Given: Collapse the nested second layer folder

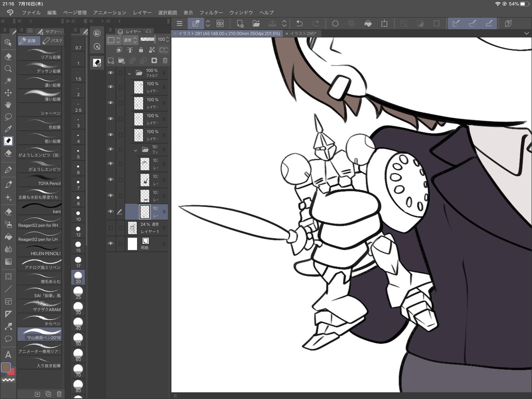Looking at the screenshot, I should [136, 150].
